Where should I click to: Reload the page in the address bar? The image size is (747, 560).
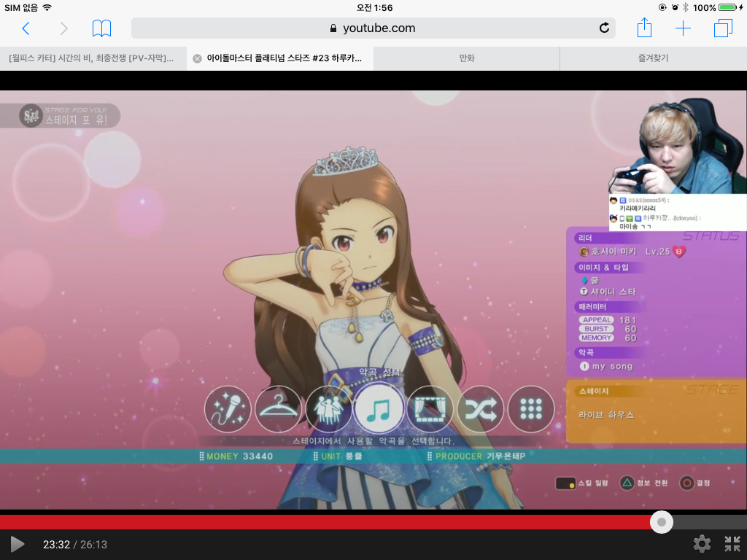point(603,28)
